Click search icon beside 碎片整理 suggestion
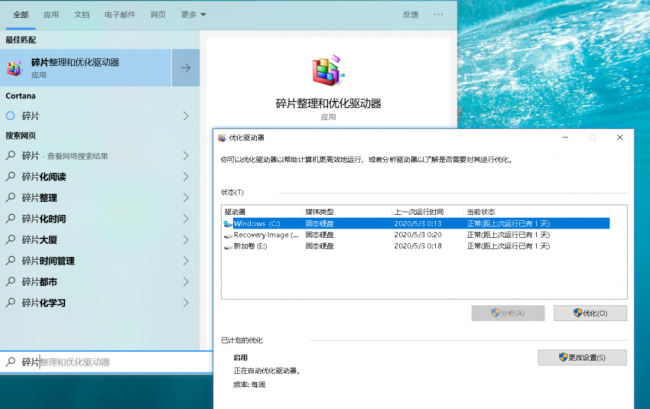 (10, 198)
